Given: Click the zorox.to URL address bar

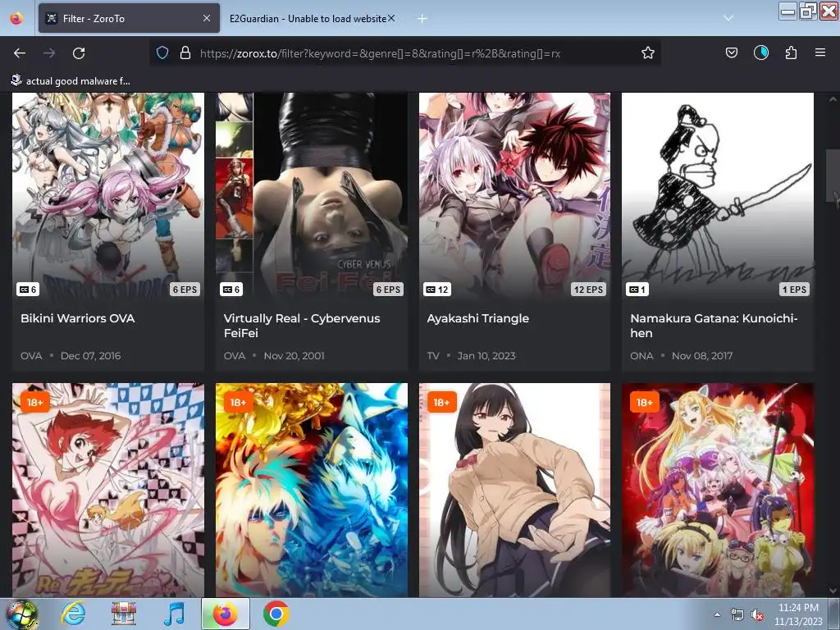Looking at the screenshot, I should click(405, 53).
